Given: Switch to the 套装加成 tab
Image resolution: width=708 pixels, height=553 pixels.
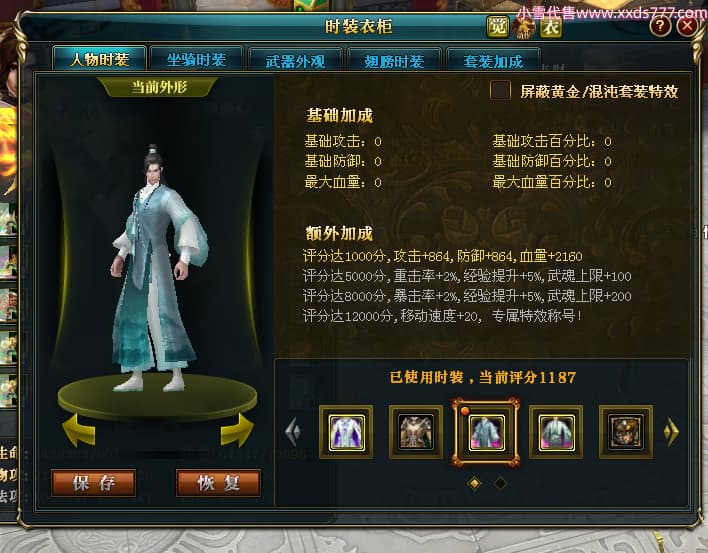Looking at the screenshot, I should click(494, 60).
